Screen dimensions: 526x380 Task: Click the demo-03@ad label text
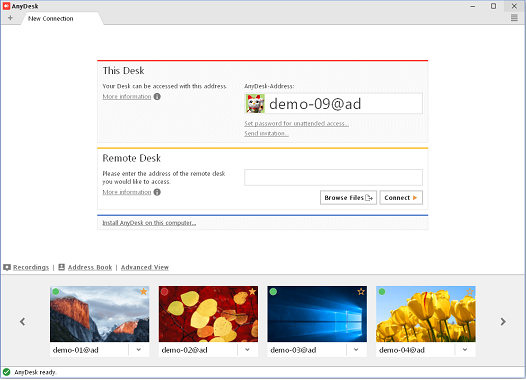coord(293,350)
